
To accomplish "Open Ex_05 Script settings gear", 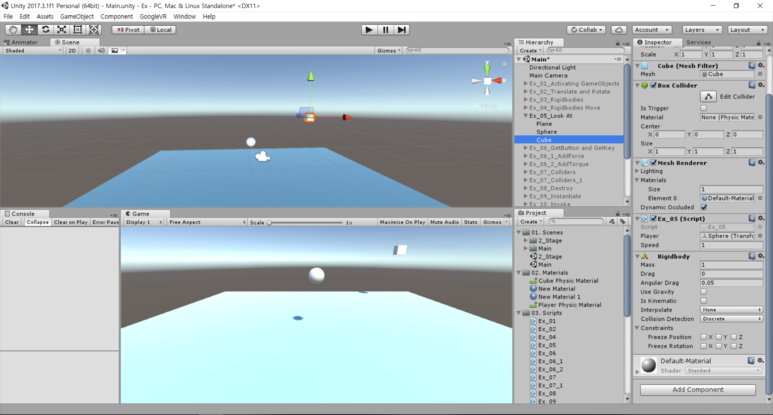I will tap(761, 218).
